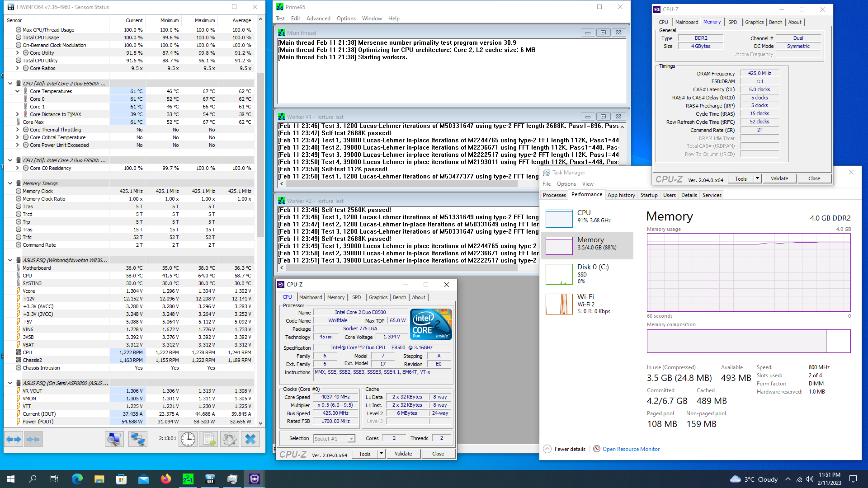Open Prime95 Advanced menu
The image size is (868, 488).
tap(318, 19)
